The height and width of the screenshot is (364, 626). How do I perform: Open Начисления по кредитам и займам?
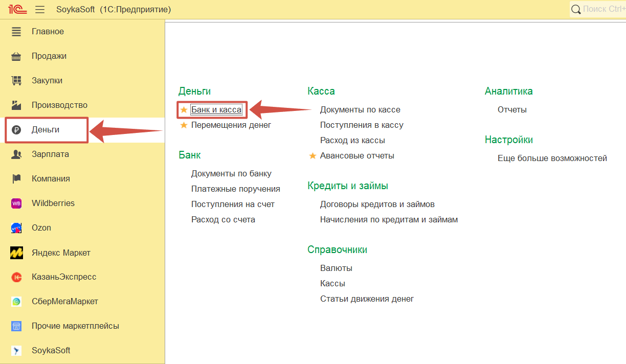389,219
